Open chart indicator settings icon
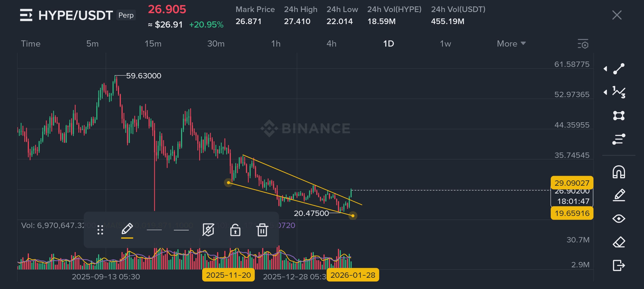Image resolution: width=644 pixels, height=289 pixels. tap(583, 44)
